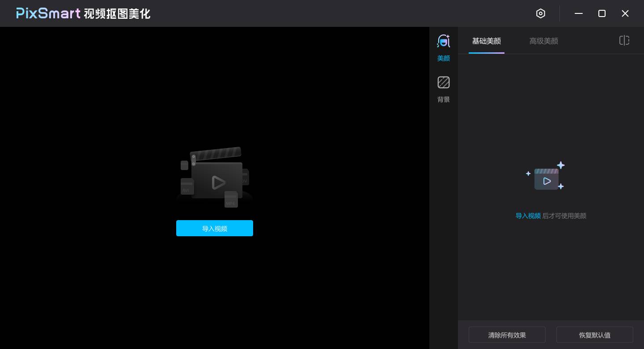Select the 美颜 (beauty) sidebar icon
644x349 pixels.
(x=444, y=41)
